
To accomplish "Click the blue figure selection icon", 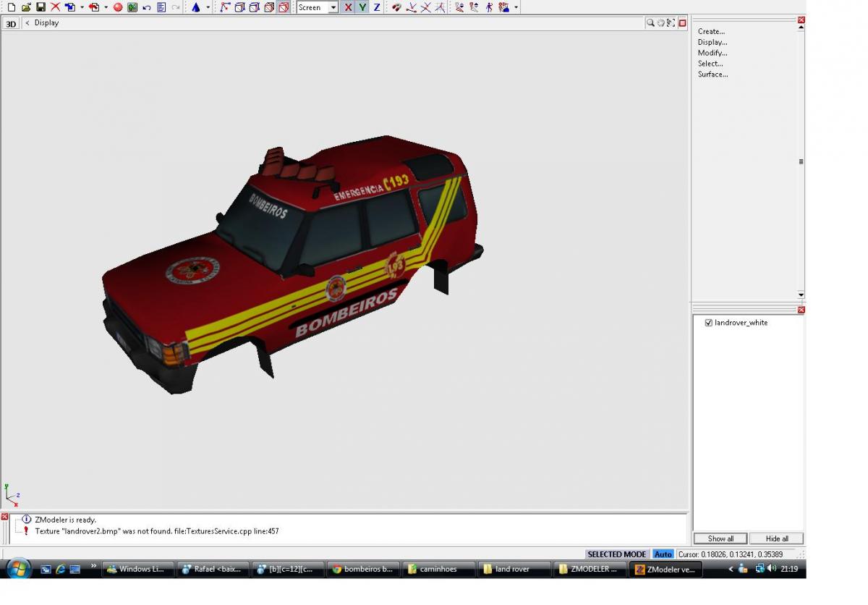I will click(x=489, y=7).
